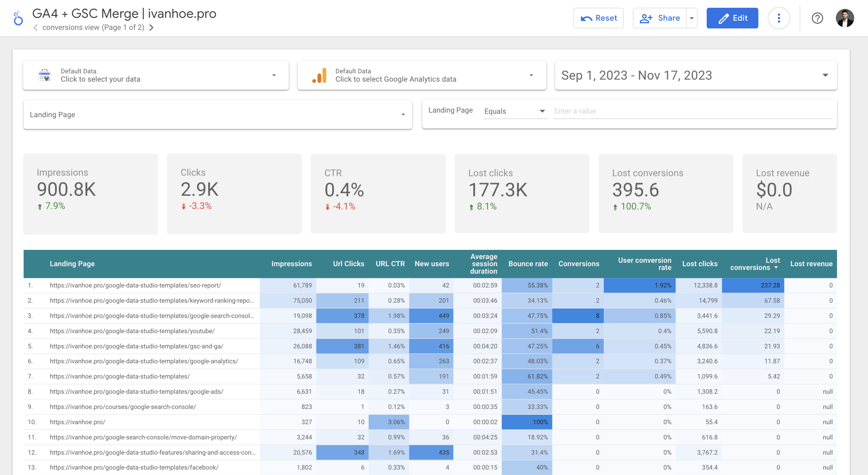The width and height of the screenshot is (868, 475).
Task: Sort by Average session duration header
Action: tap(484, 264)
